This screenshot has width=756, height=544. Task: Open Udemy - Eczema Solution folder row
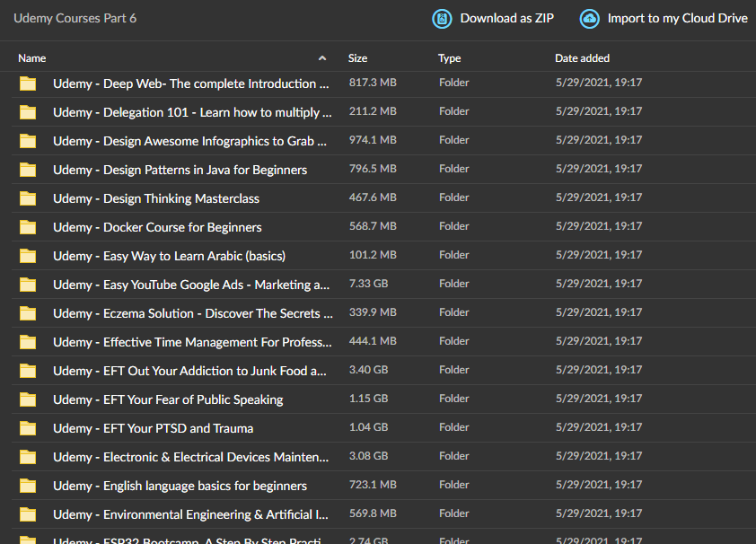coord(383,313)
